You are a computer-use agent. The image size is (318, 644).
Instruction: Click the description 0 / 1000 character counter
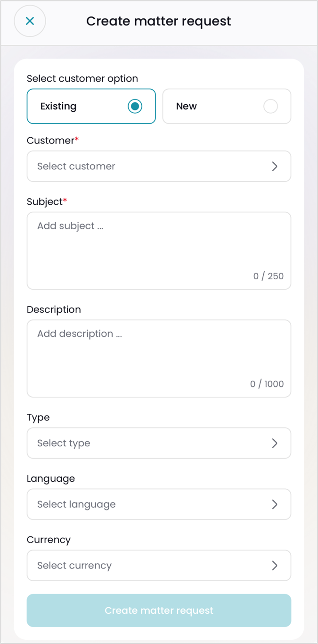click(267, 384)
